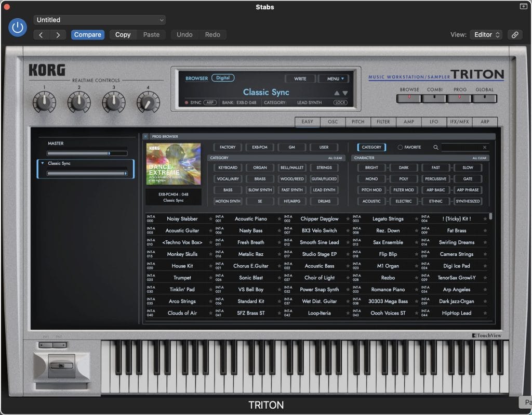532x415 pixels.
Task: Toggle the Compare button
Action: tap(87, 35)
